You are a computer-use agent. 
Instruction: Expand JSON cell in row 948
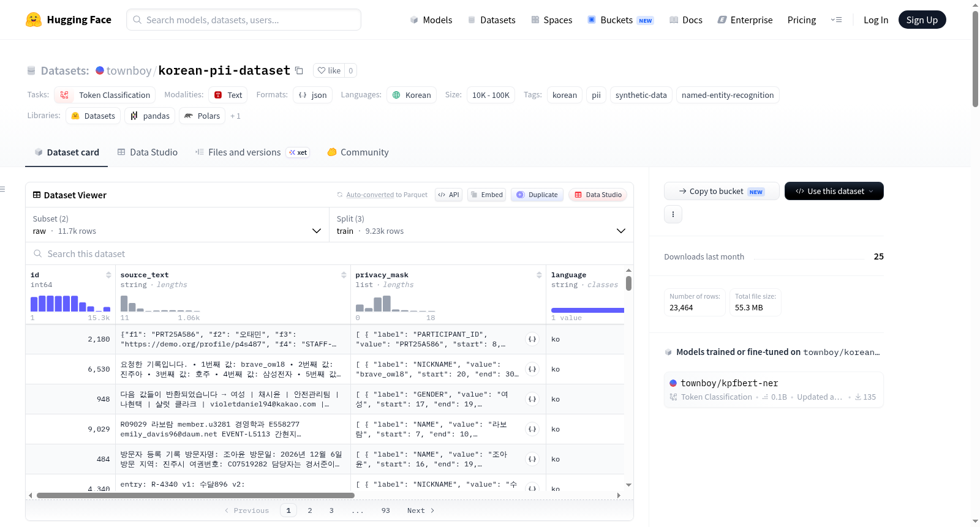pyautogui.click(x=532, y=399)
